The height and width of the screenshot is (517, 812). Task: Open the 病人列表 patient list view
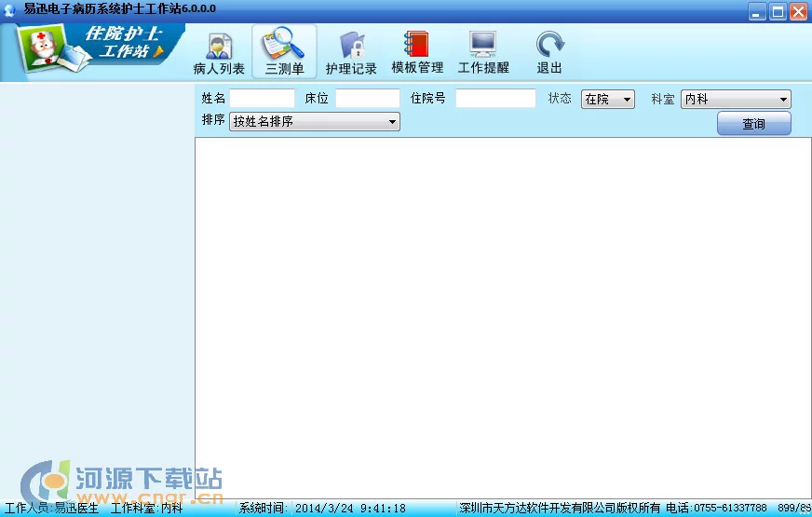[x=219, y=52]
